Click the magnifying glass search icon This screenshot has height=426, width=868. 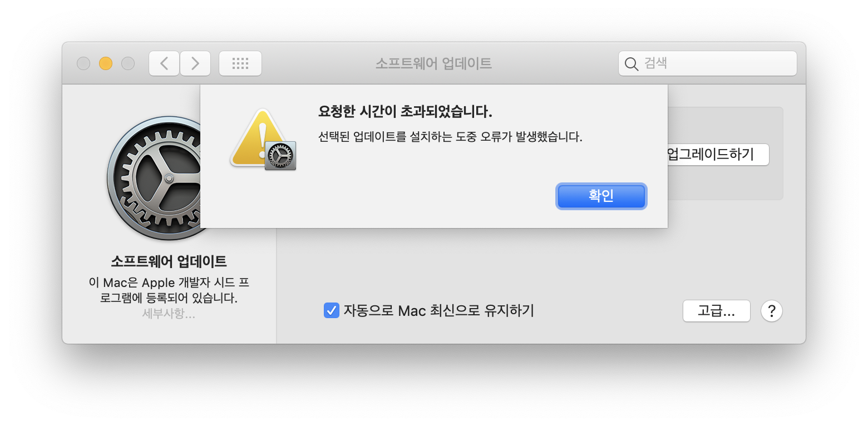tap(631, 64)
